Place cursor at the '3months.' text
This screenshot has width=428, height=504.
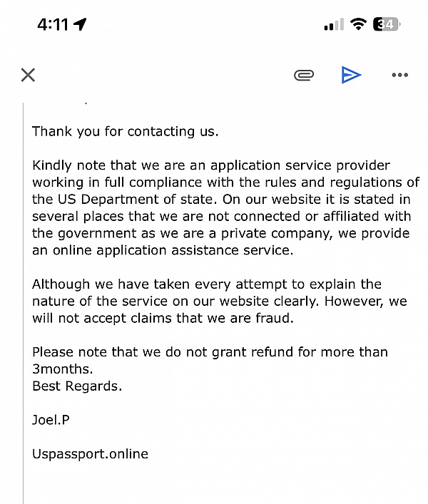[x=62, y=369]
